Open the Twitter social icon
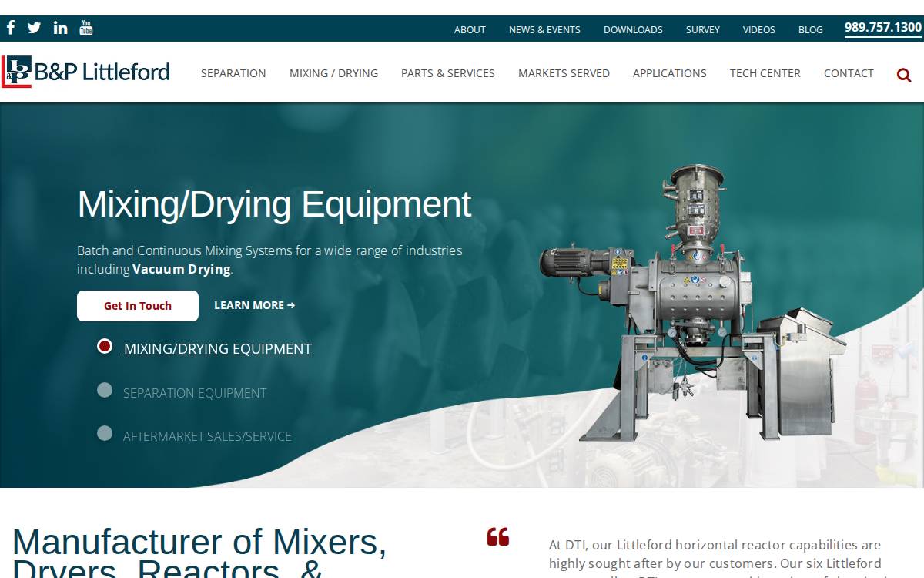Screen dimensions: 924x578 [x=34, y=28]
